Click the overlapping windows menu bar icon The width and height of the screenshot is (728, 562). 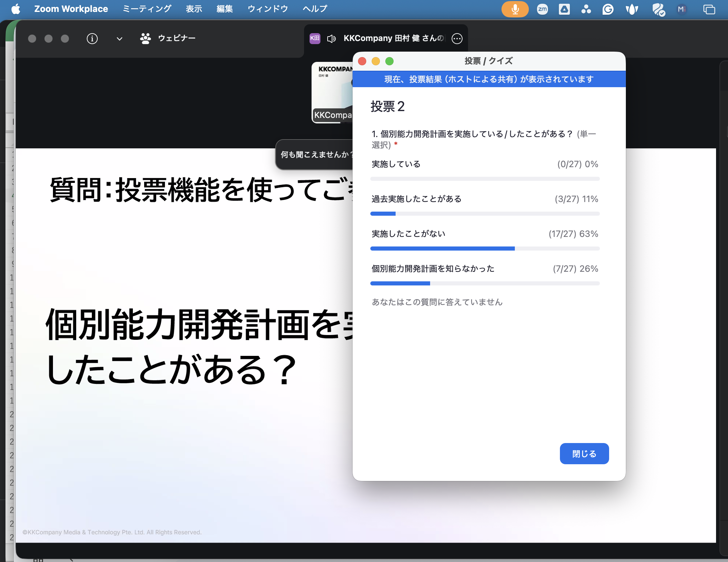point(709,9)
